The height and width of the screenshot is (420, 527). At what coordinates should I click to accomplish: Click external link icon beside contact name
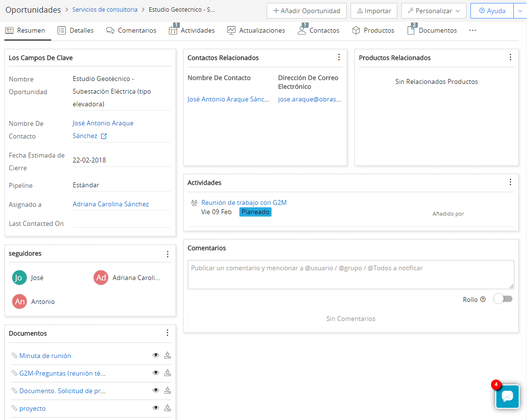104,137
